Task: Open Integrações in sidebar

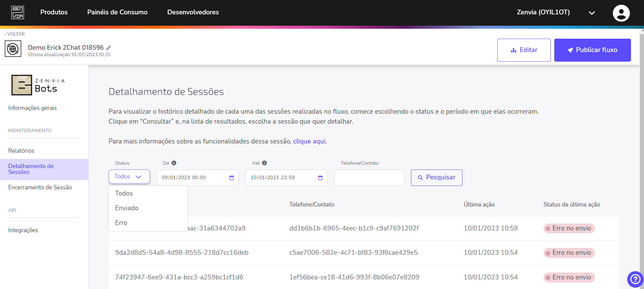Action: click(23, 230)
